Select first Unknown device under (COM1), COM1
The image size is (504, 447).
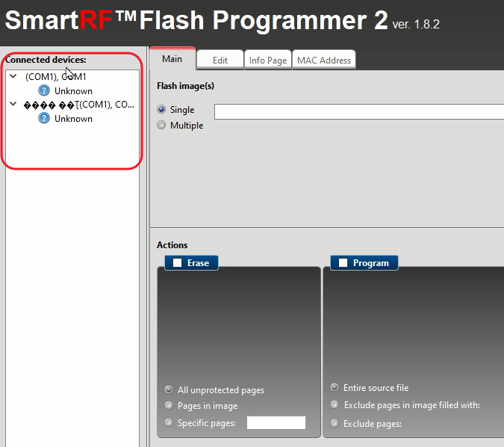pos(73,91)
